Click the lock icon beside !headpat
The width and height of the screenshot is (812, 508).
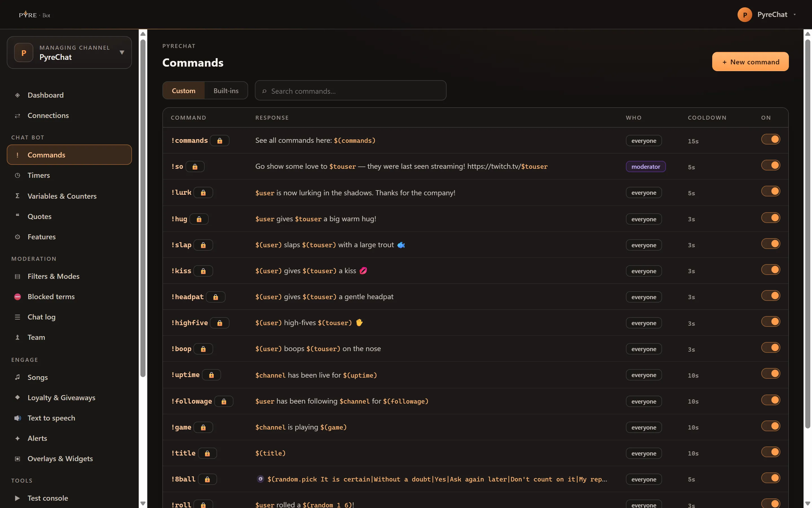pyautogui.click(x=215, y=297)
